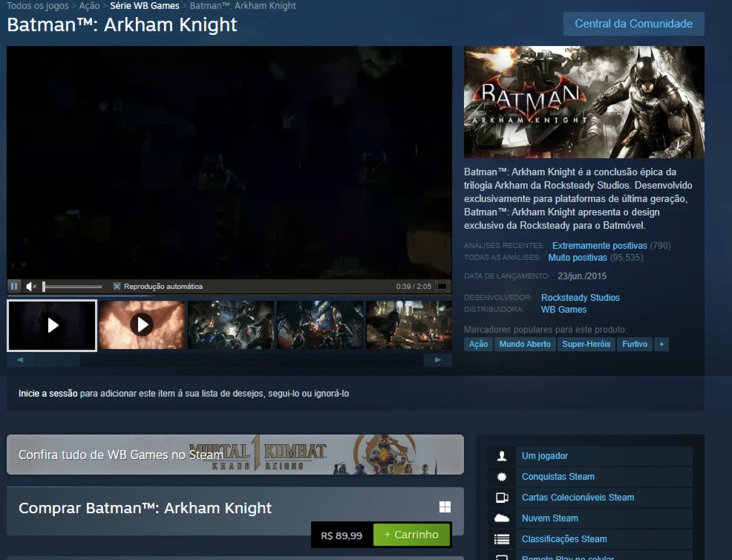
Task: Click the right arrow of thumbnail strip
Action: [x=438, y=359]
